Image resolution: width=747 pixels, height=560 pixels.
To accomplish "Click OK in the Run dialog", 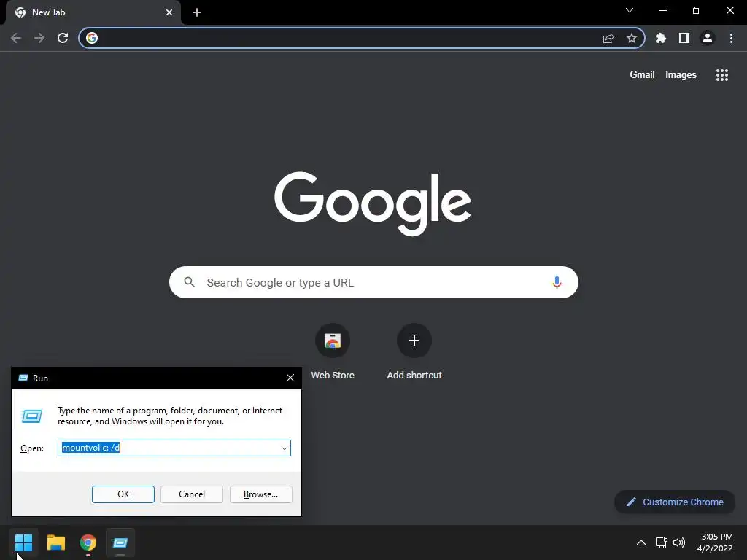I will point(123,494).
